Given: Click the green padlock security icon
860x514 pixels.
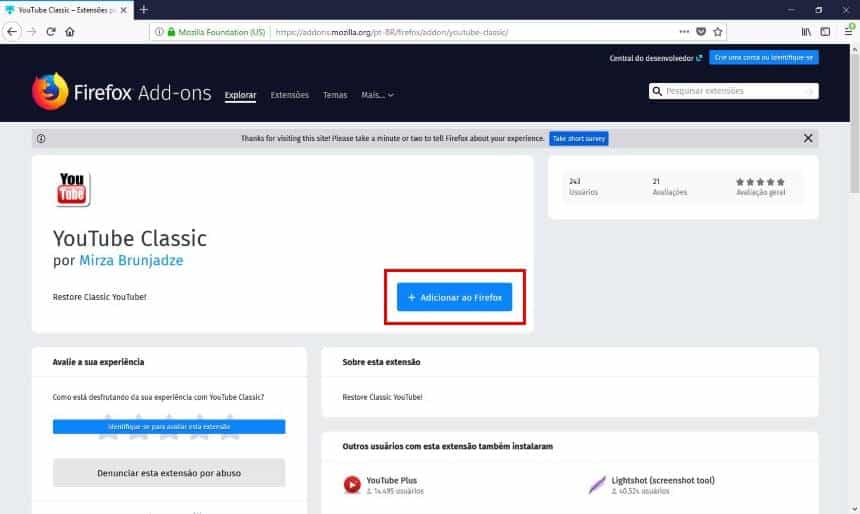Looking at the screenshot, I should [171, 32].
